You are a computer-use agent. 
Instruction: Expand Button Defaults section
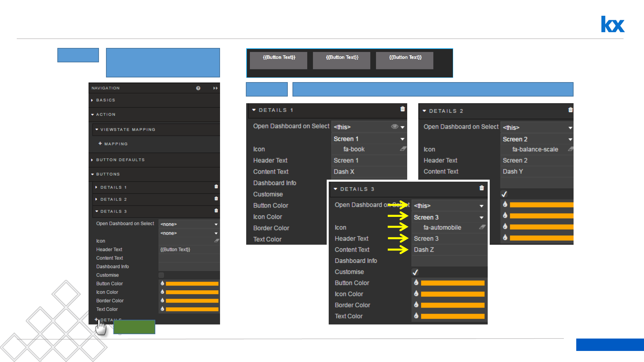point(120,160)
